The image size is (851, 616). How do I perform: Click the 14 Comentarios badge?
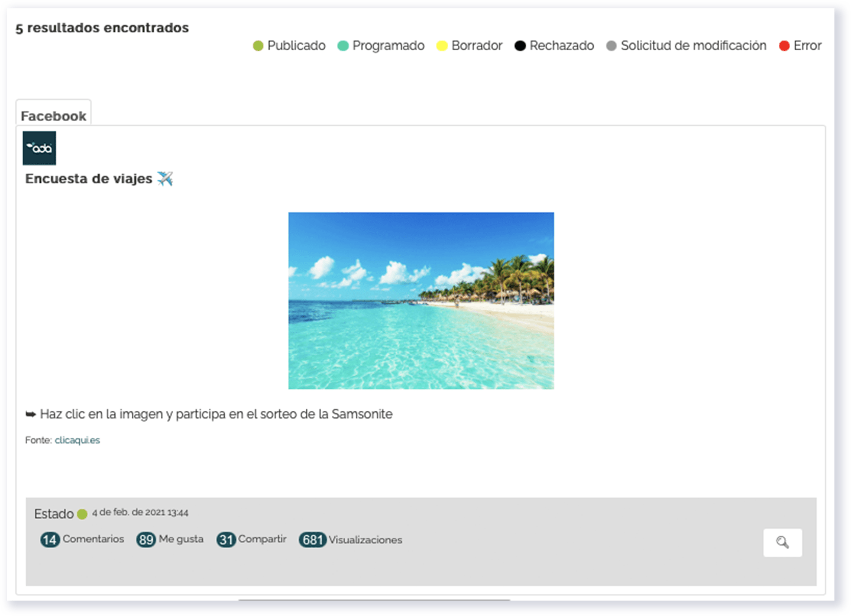(x=50, y=540)
